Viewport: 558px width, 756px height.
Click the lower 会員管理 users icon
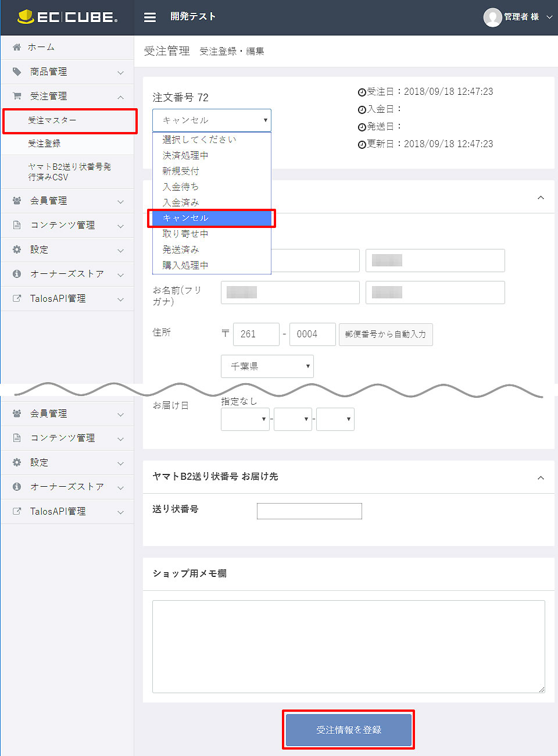(17, 413)
